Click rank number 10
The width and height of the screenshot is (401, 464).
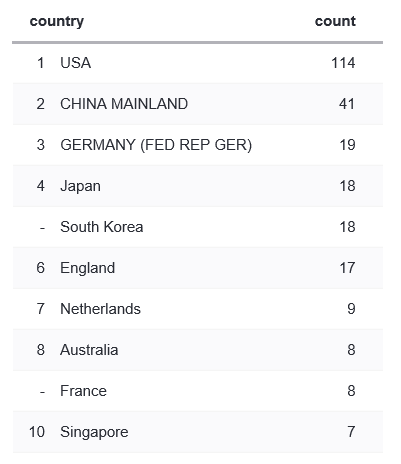[37, 432]
